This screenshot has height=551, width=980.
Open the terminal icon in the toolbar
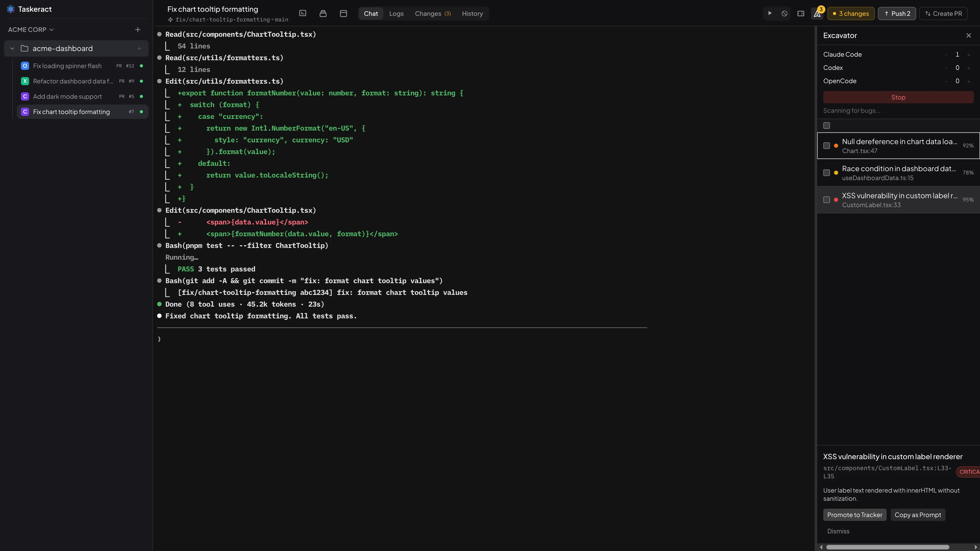tap(303, 13)
